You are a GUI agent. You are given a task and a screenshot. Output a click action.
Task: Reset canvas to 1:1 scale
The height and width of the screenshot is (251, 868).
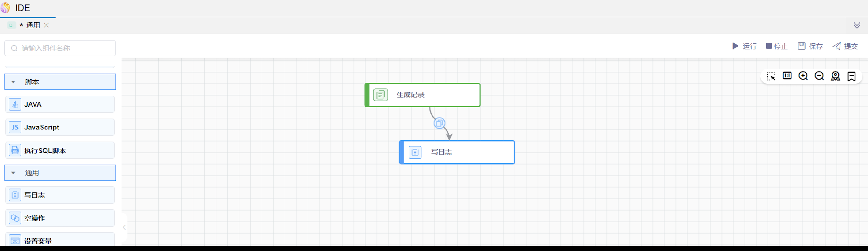pyautogui.click(x=787, y=76)
